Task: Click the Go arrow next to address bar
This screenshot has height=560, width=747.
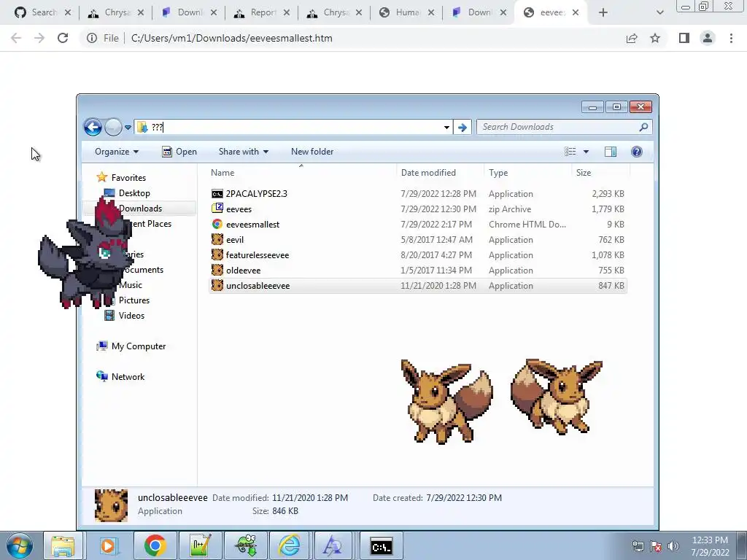Action: click(462, 127)
